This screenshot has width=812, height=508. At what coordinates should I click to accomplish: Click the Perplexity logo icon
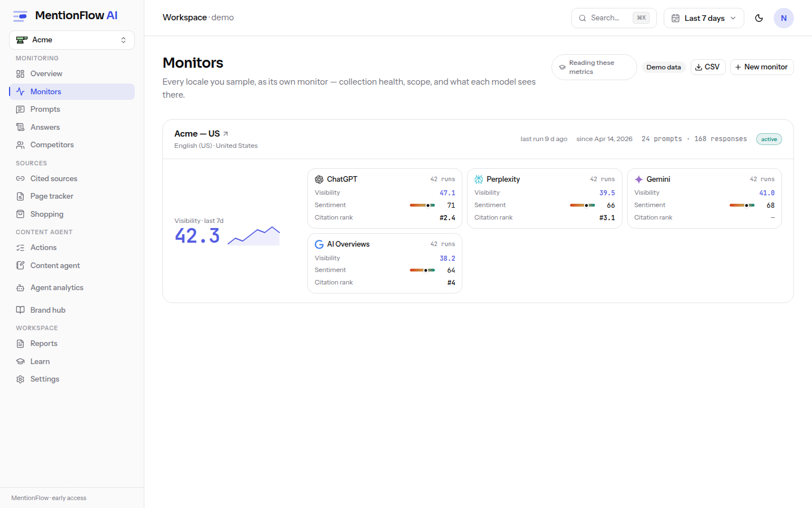(479, 179)
